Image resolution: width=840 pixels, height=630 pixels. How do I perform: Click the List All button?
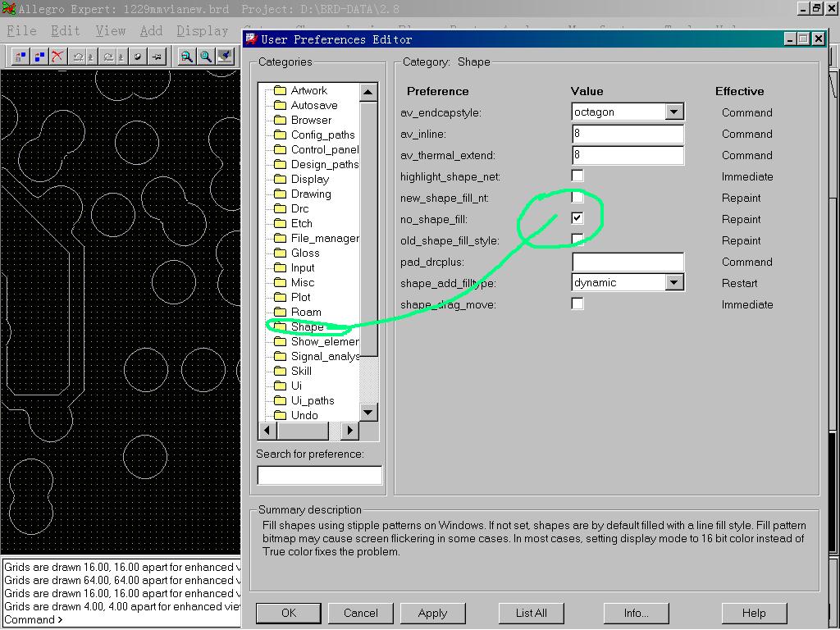531,613
